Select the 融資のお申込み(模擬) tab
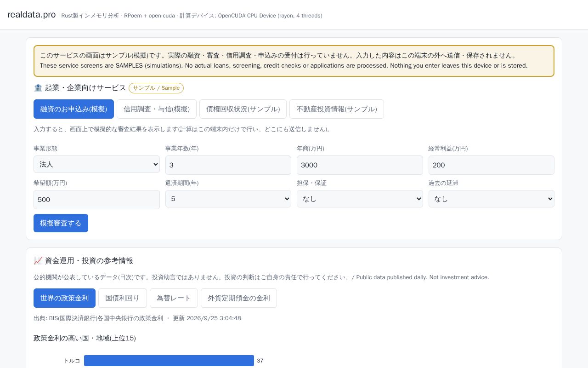Screen dimensions: 588x368 click(x=73, y=109)
